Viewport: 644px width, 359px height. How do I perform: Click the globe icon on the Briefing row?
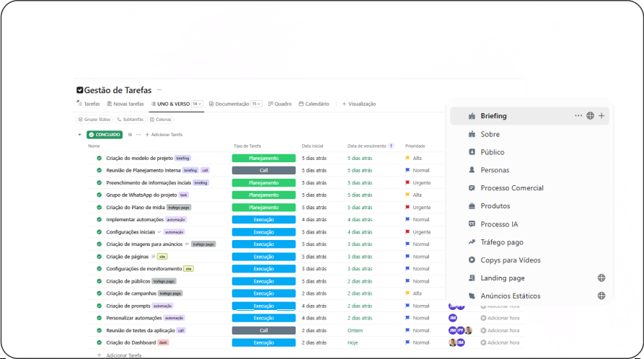[590, 115]
